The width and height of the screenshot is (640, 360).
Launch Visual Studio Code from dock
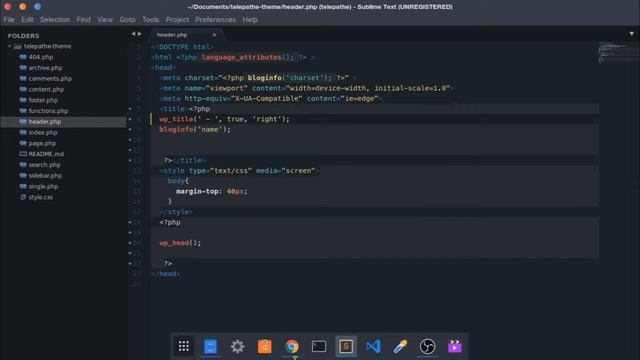click(x=373, y=346)
